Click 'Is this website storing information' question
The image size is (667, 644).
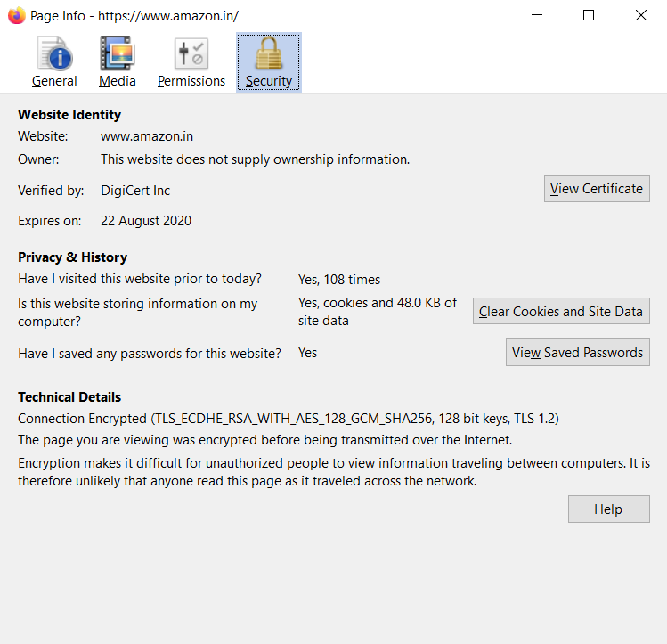click(x=137, y=313)
